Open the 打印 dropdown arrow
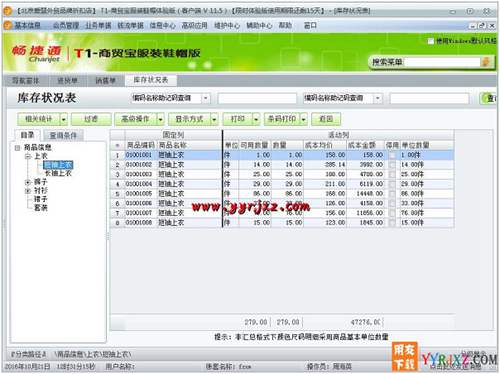500x374 pixels. 256,119
